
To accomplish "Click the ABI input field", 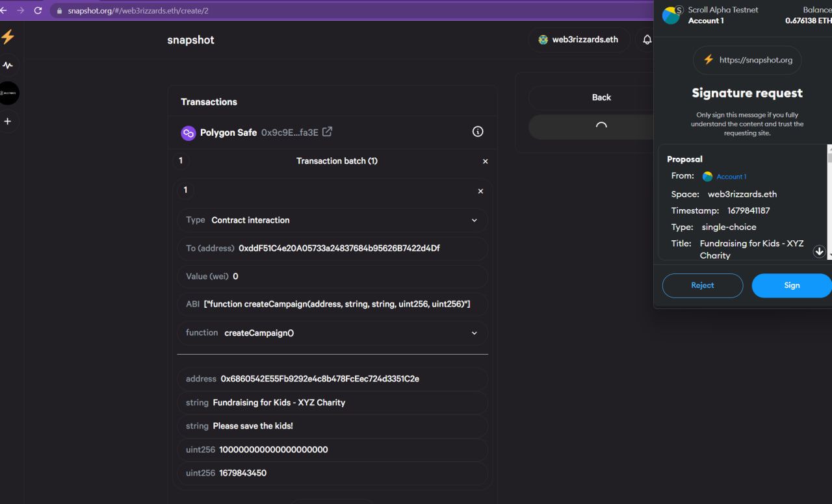I will pos(332,304).
